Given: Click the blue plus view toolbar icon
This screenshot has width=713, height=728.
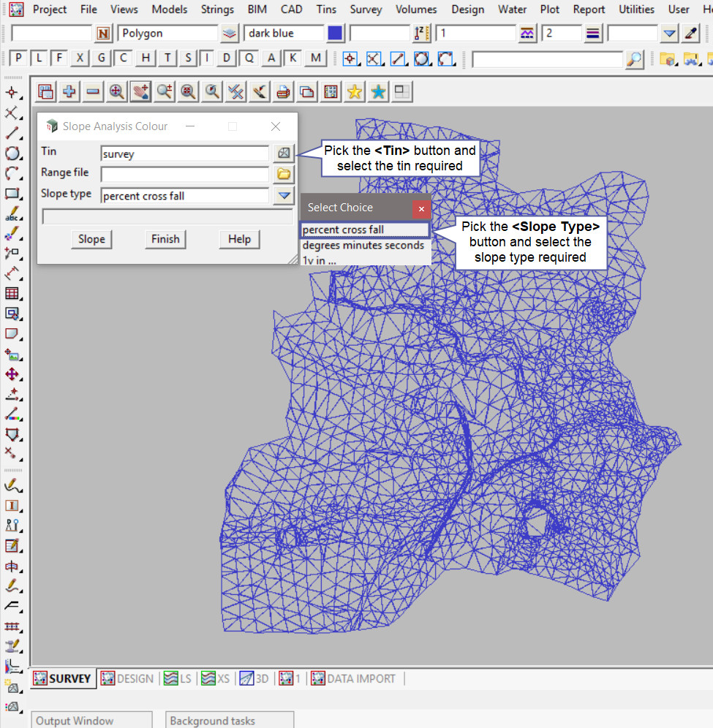Looking at the screenshot, I should (x=69, y=91).
